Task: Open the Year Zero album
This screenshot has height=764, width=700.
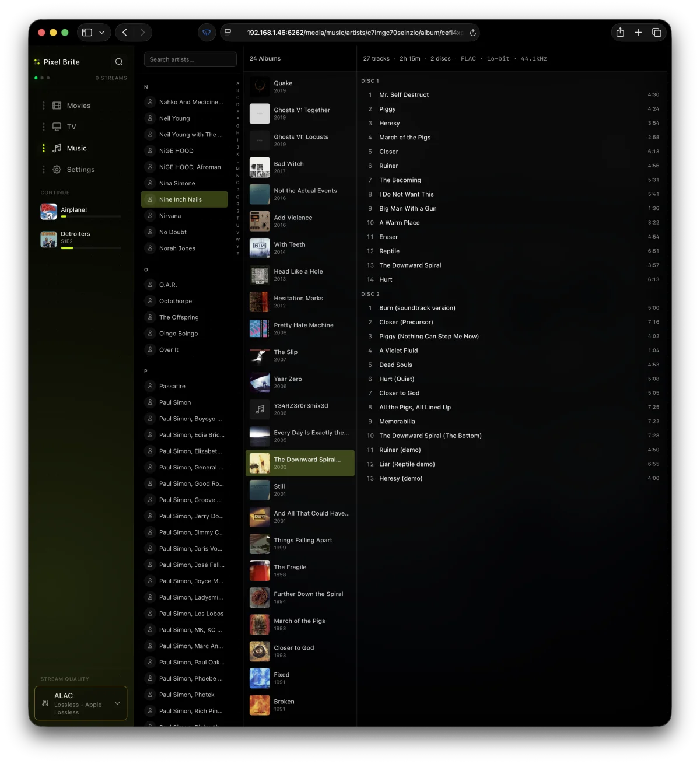Action: [x=300, y=383]
